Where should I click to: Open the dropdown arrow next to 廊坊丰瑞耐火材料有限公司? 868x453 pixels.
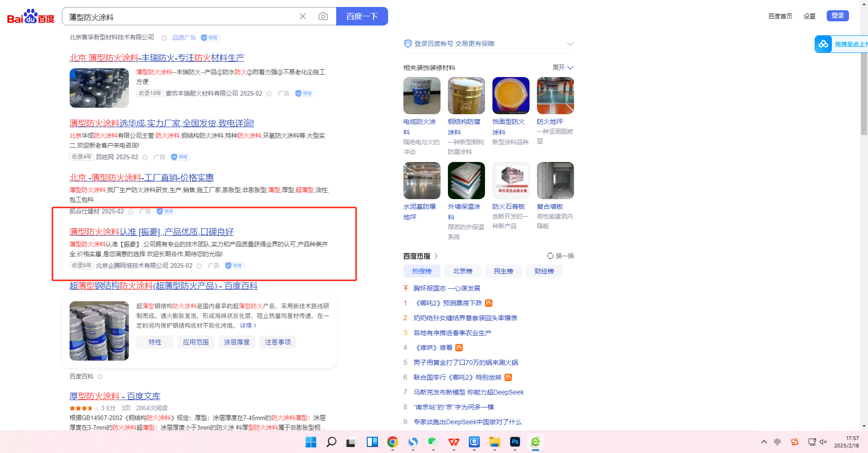click(269, 94)
